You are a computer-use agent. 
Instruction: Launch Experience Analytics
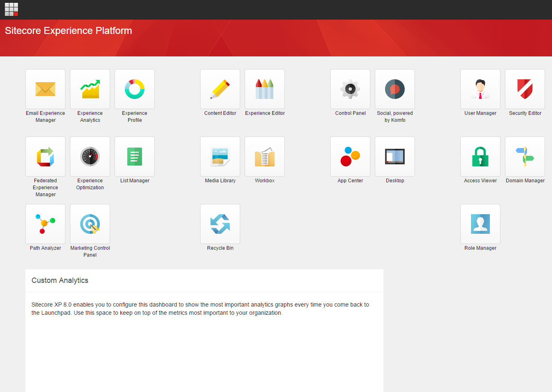pos(90,89)
